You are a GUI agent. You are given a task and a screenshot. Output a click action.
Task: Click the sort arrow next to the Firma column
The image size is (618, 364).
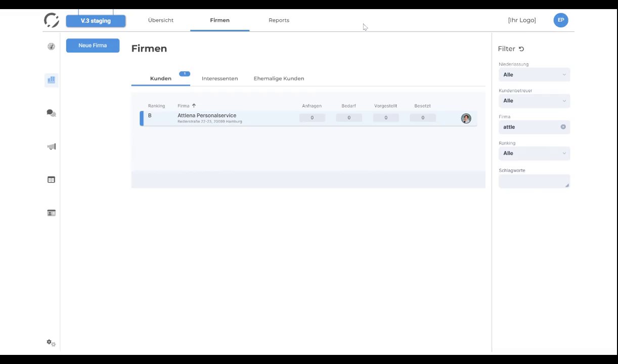tap(194, 106)
